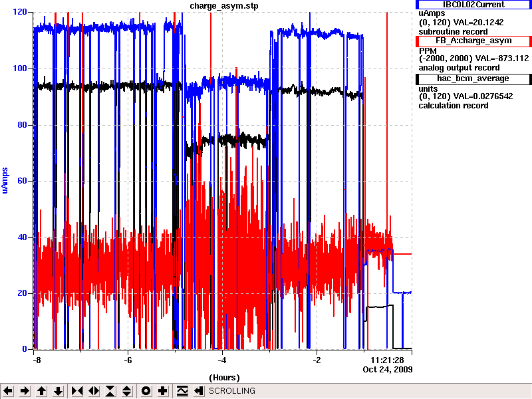Select the IBC0L02Current curve legend

473,5
